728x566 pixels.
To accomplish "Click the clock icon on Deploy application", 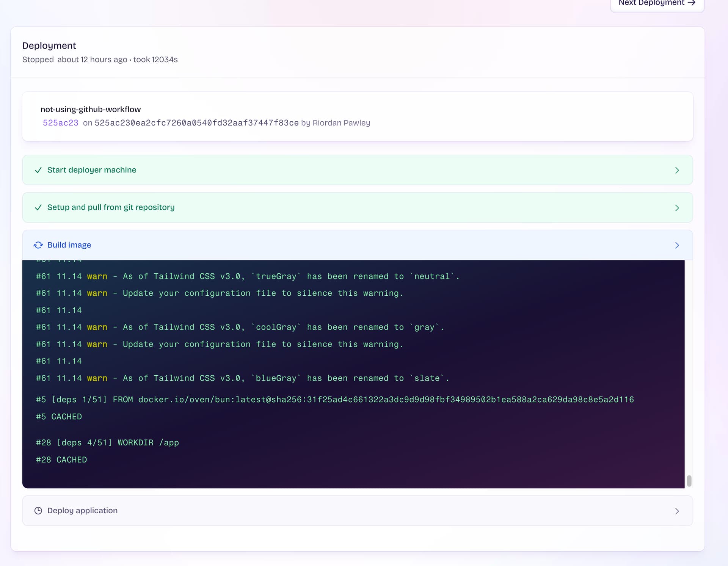I will (38, 511).
